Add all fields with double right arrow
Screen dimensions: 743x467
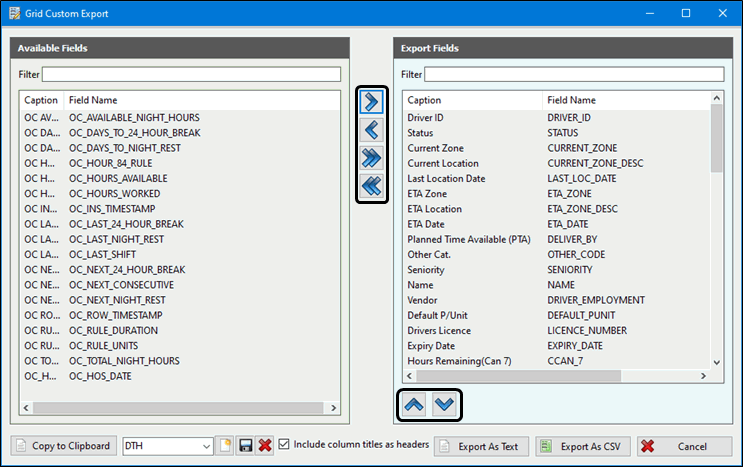pyautogui.click(x=371, y=158)
